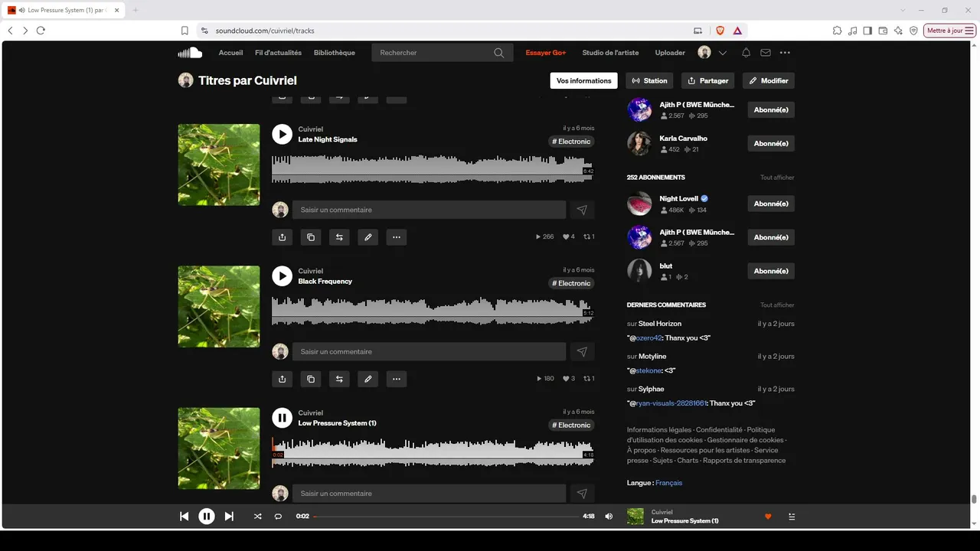
Task: Open messages envelope icon
Action: click(x=766, y=53)
